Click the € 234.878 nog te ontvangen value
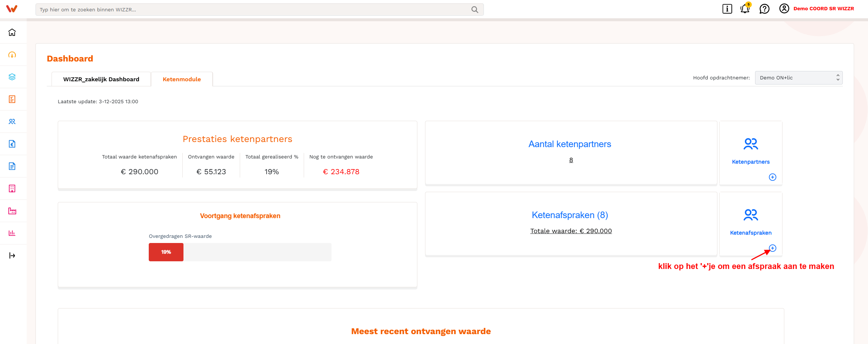This screenshot has height=344, width=868. pyautogui.click(x=341, y=172)
